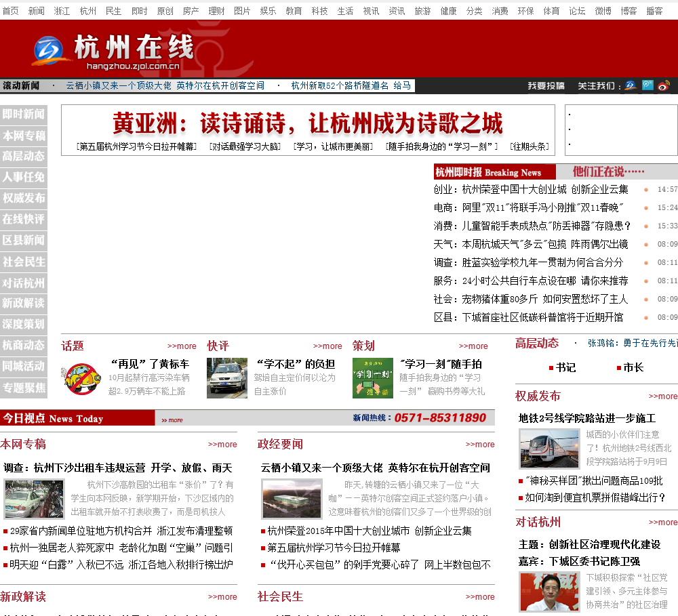Image resolution: width=678 pixels, height=616 pixels.
Task: Click more next to 今日视点 News Today
Action: [172, 419]
